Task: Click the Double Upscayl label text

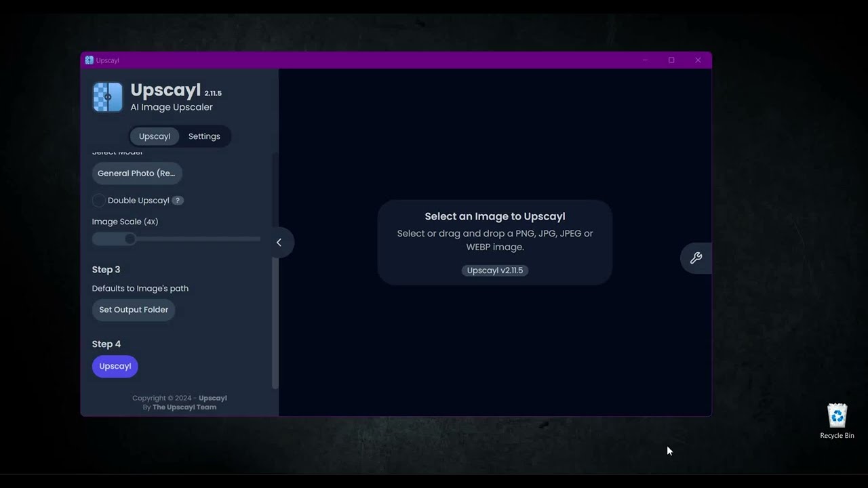Action: click(138, 201)
